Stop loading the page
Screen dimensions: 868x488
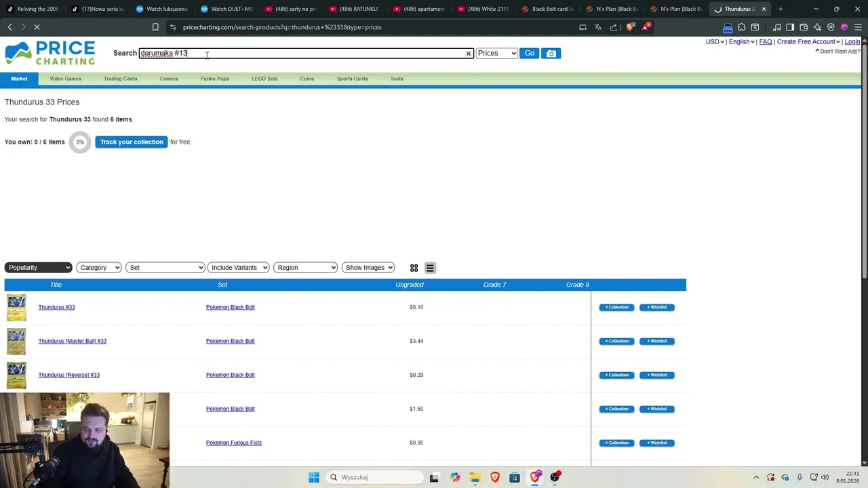[37, 27]
